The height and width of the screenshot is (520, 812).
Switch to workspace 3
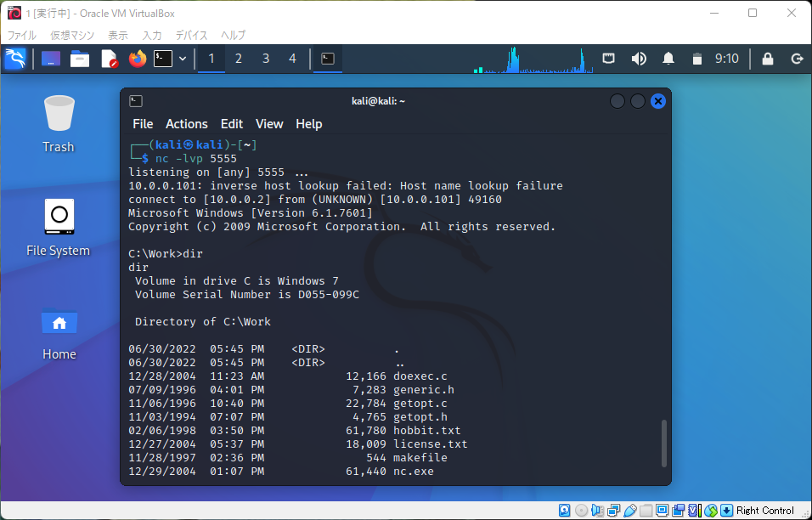[x=266, y=59]
